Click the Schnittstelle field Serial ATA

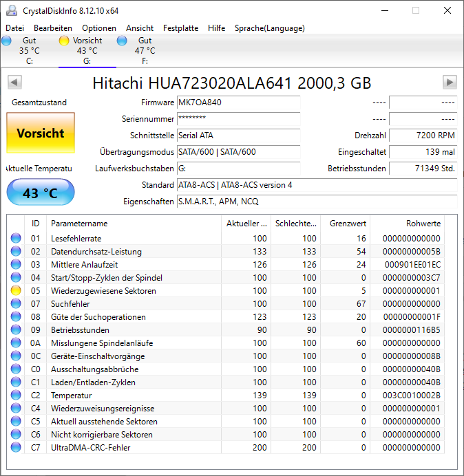[x=238, y=135]
